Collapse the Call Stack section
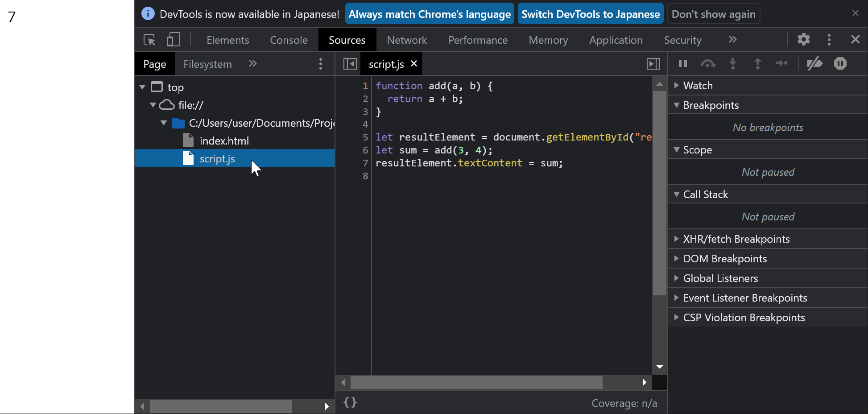 pyautogui.click(x=705, y=195)
